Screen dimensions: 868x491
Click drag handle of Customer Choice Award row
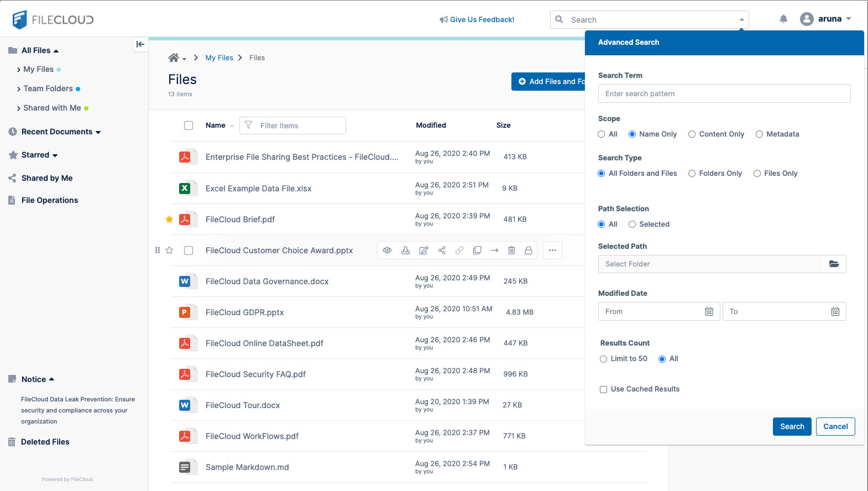158,250
